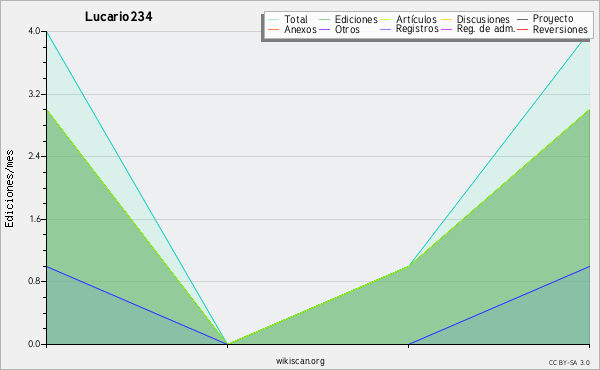Click the chart title Lucario234
Image resolution: width=600 pixels, height=370 pixels.
point(119,16)
